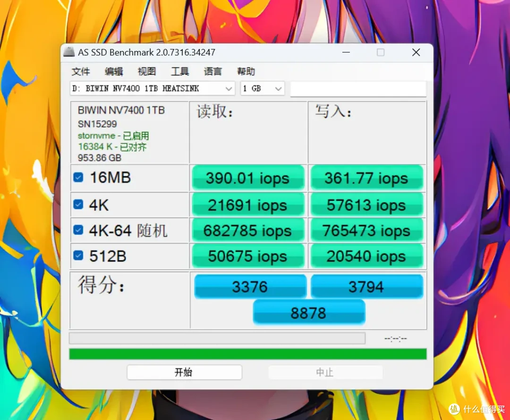The width and height of the screenshot is (510, 420).
Task: Open the 工具 menu
Action: tap(180, 72)
